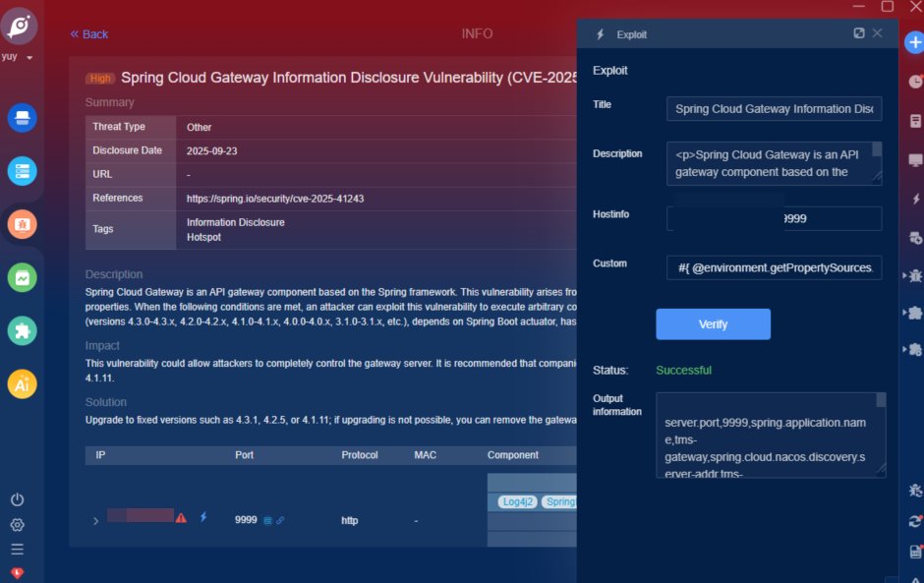Click the Port column header
This screenshot has width=924, height=583.
(x=244, y=455)
